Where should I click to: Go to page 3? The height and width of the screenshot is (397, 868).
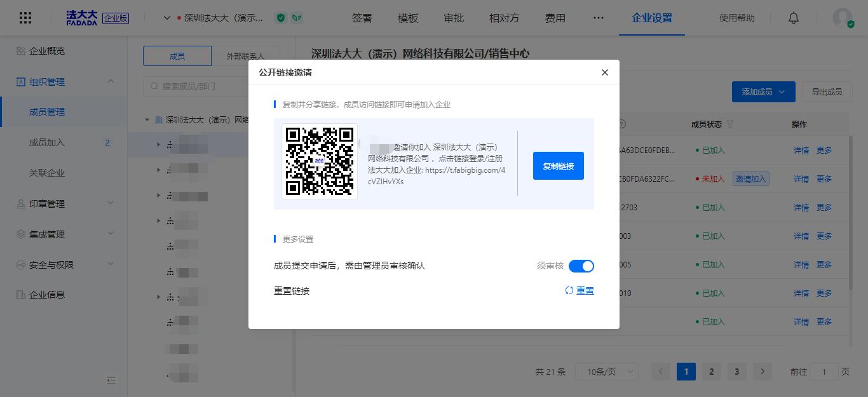[737, 372]
